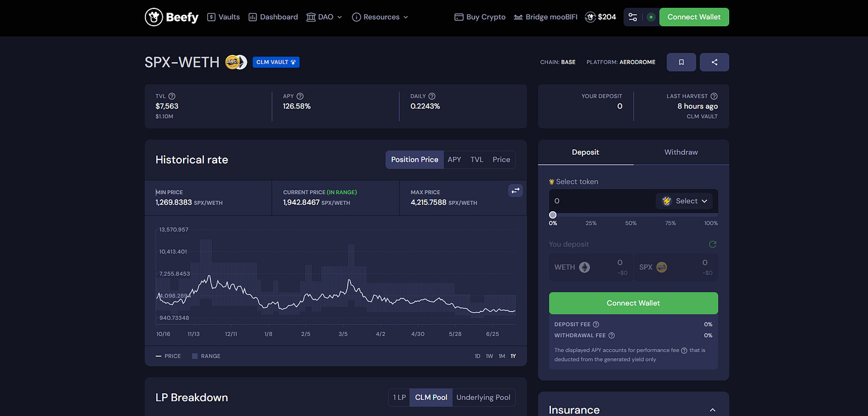Set deposit slider to 100%
Viewport: 868px width, 416px height.
[711, 223]
